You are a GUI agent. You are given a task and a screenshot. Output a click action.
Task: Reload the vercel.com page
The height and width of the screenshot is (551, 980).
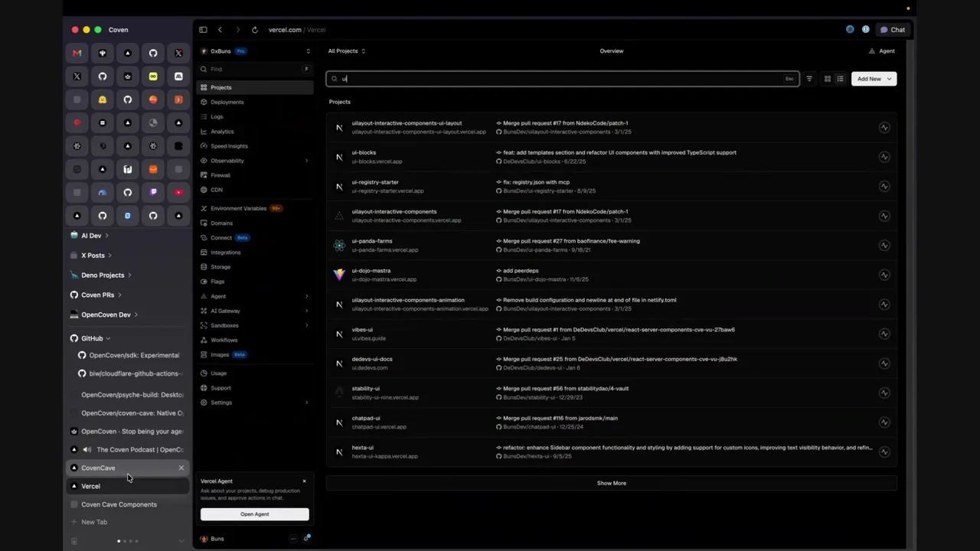pyautogui.click(x=254, y=30)
